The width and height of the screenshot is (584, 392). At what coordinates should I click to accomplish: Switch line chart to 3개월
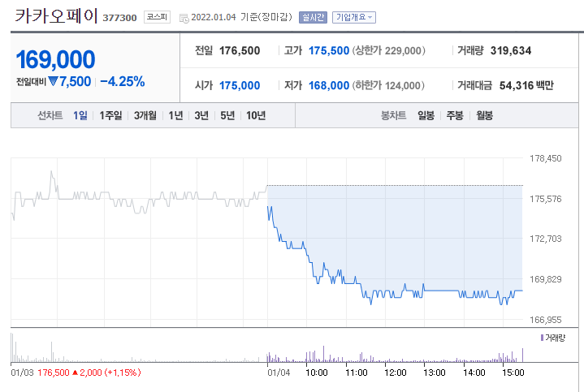pyautogui.click(x=145, y=115)
